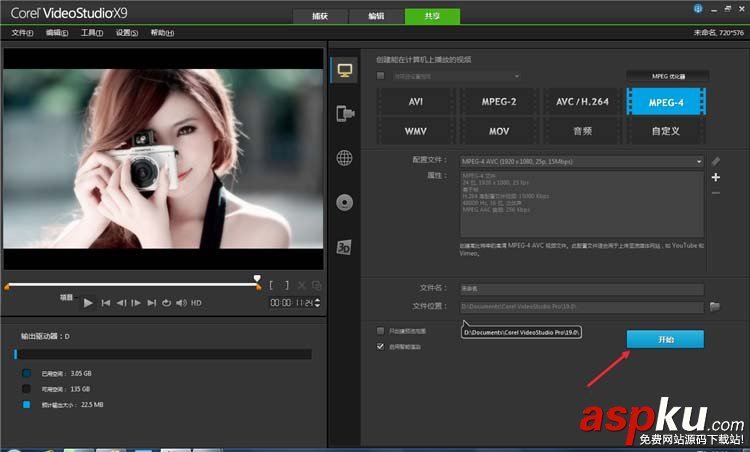Screen dimensions: 750x452
Task: Set the mark-out bracket point
Action: coord(287,286)
